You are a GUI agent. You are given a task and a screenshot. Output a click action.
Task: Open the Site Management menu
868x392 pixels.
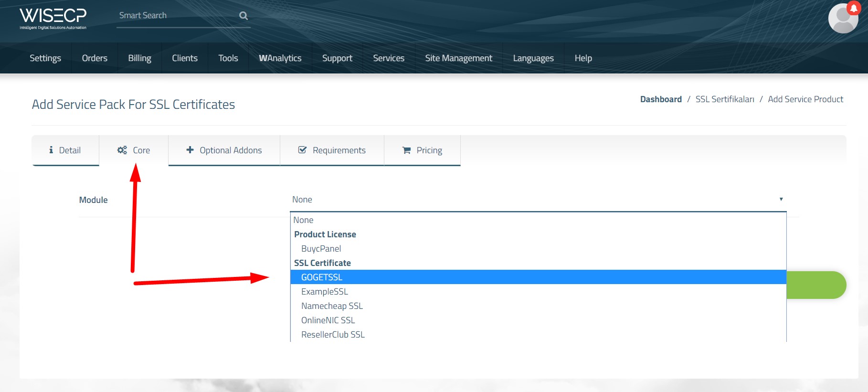pos(458,58)
